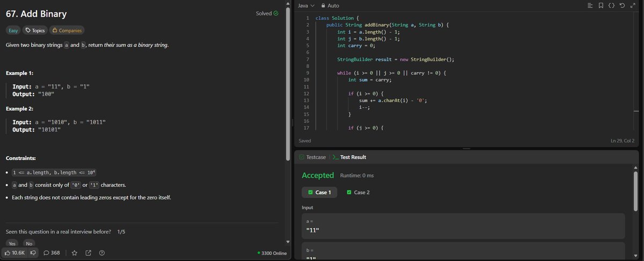Screen dimensions: 644x261
Task: Share the problem using the external link icon
Action: pos(88,252)
